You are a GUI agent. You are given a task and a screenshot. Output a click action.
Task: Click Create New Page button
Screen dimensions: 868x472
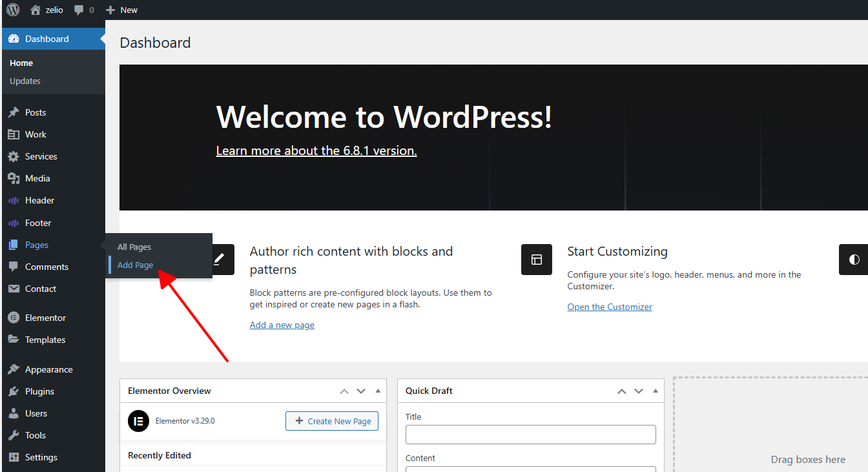pyautogui.click(x=332, y=421)
